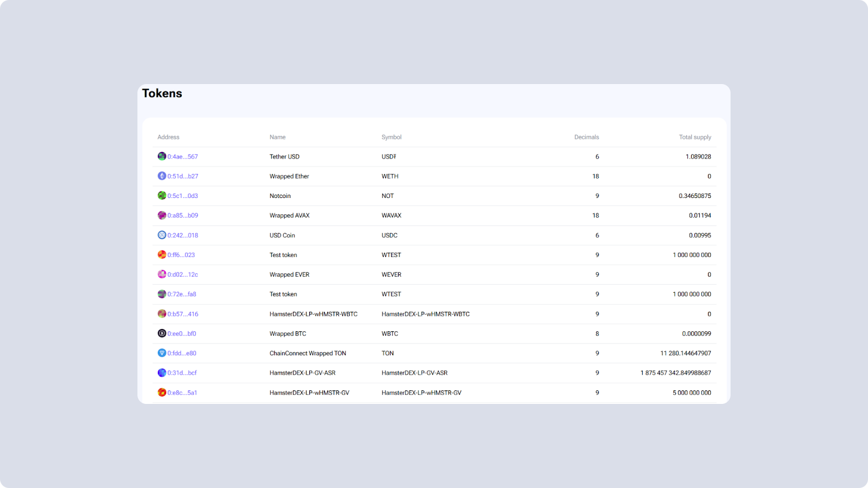This screenshot has height=488, width=868.
Task: Open address link 0:72e...fa8
Action: pos(182,294)
